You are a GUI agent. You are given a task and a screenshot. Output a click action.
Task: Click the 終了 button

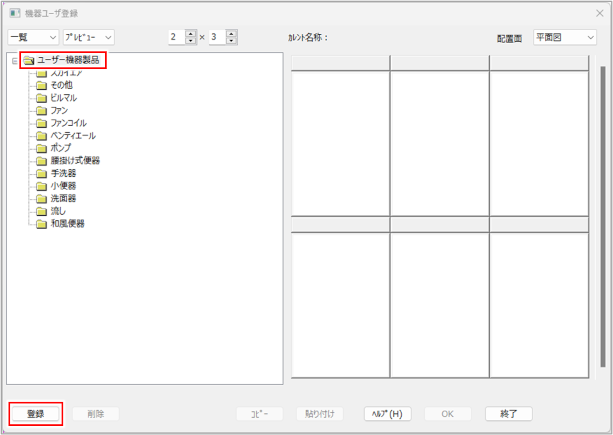pos(508,413)
